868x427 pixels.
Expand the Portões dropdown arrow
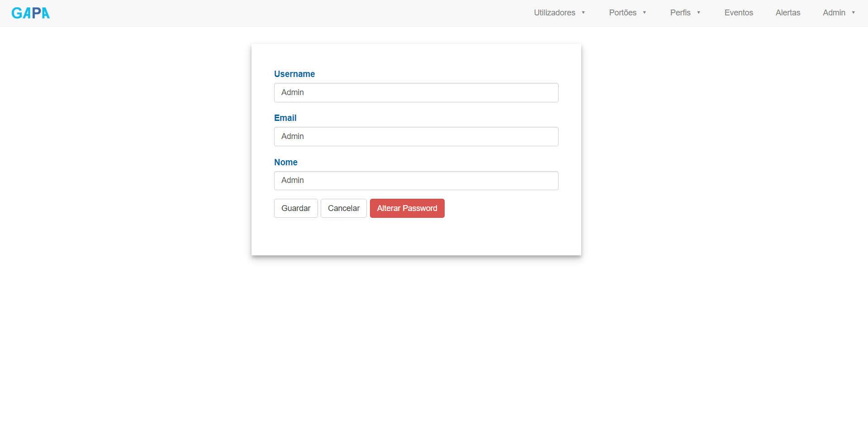[x=645, y=13]
